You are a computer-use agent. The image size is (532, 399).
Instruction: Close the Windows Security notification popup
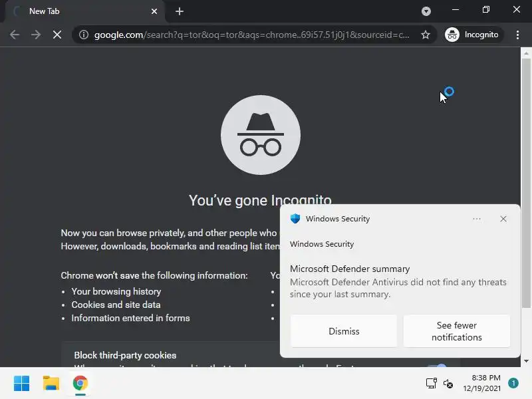[x=503, y=219]
